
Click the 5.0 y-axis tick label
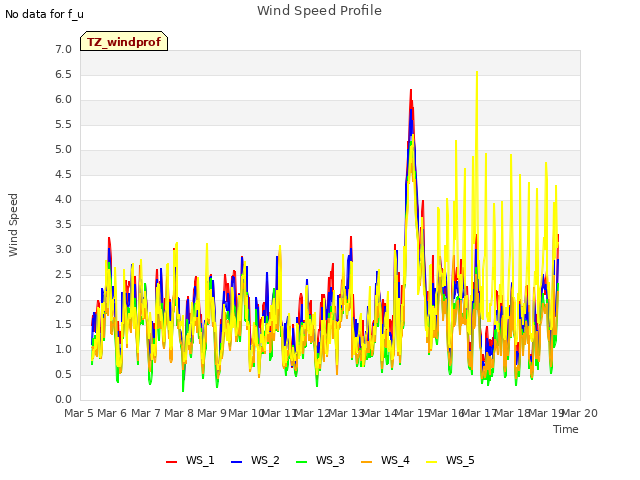coord(63,150)
